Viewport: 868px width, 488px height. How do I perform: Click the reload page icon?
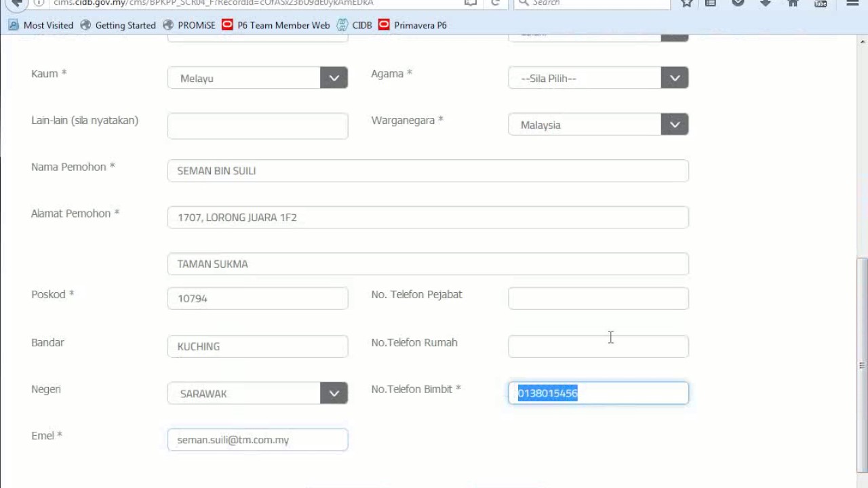pyautogui.click(x=495, y=3)
